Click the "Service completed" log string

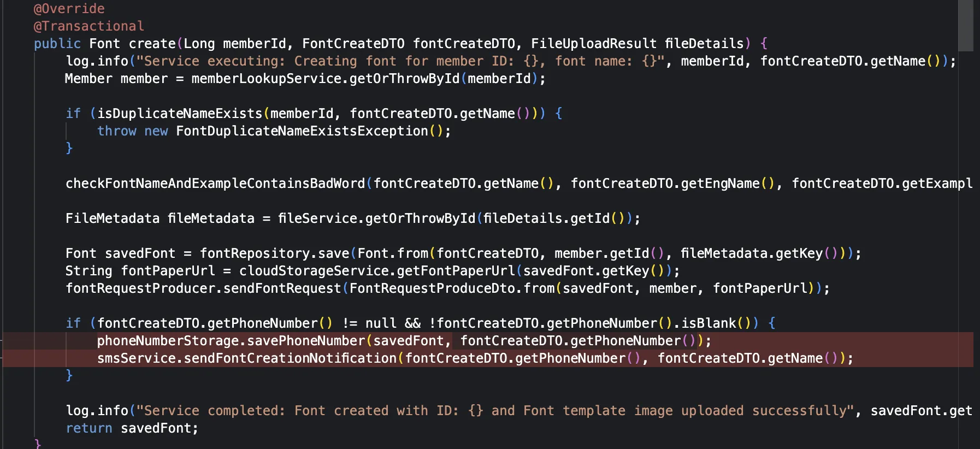pos(494,411)
